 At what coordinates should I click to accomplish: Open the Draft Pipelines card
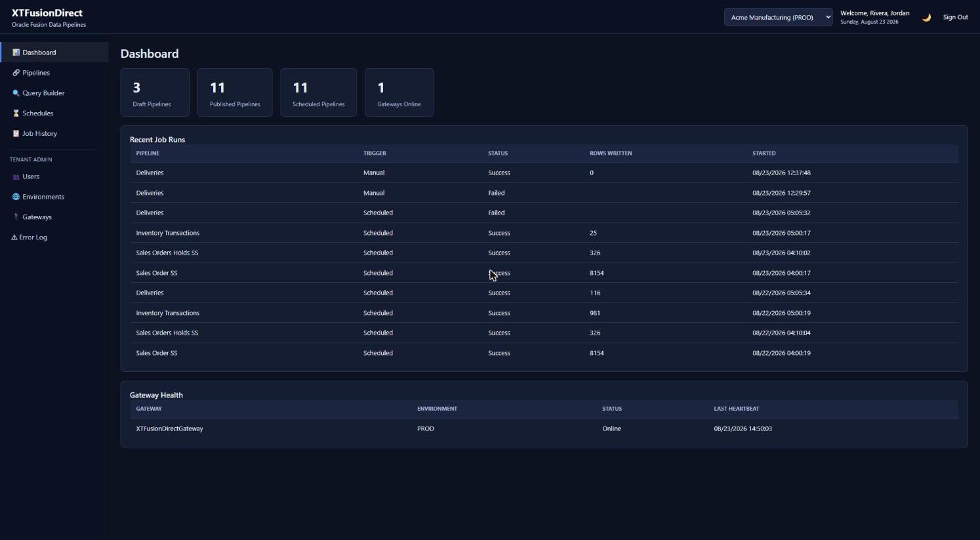point(155,93)
